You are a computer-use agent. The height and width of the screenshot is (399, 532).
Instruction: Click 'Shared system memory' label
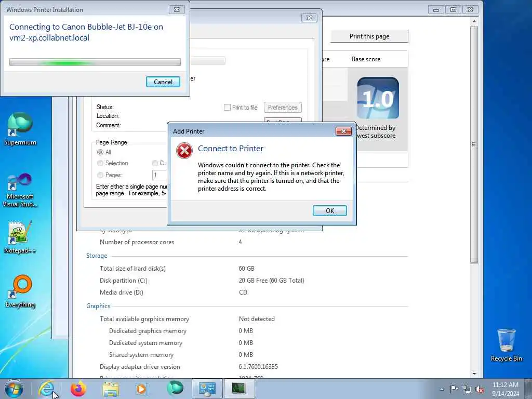point(141,354)
